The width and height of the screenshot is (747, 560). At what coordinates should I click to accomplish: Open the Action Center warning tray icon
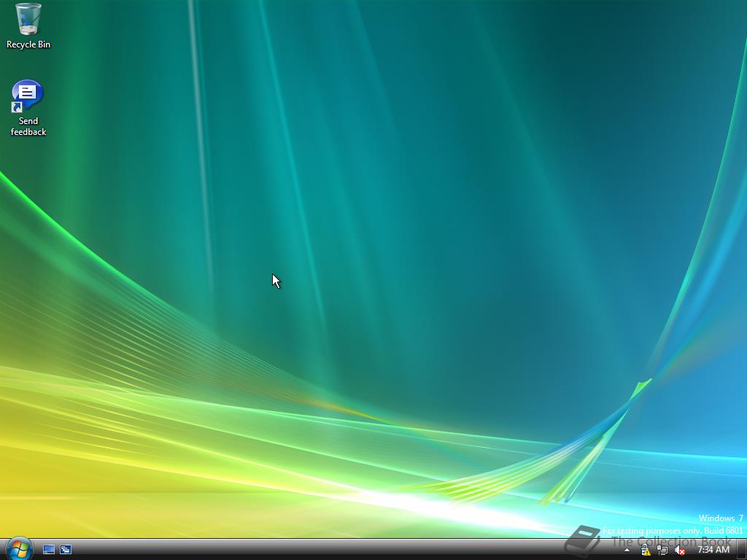point(645,550)
